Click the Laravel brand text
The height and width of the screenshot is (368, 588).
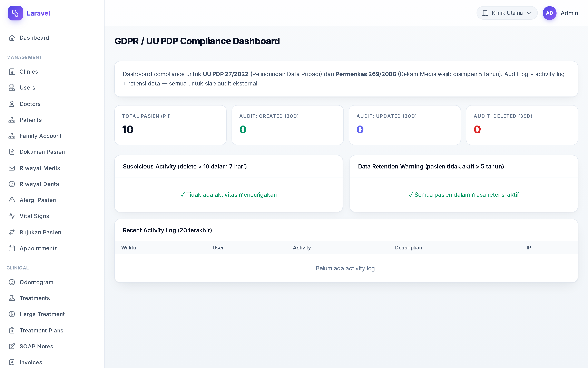tap(39, 13)
